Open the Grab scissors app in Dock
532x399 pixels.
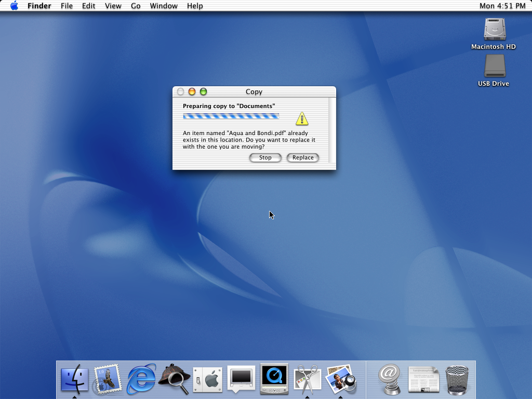click(308, 379)
